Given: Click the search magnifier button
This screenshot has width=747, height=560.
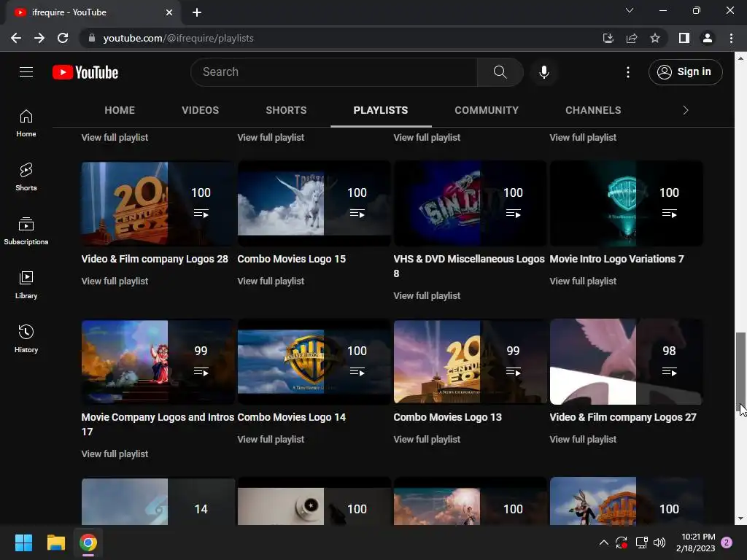Looking at the screenshot, I should (500, 72).
